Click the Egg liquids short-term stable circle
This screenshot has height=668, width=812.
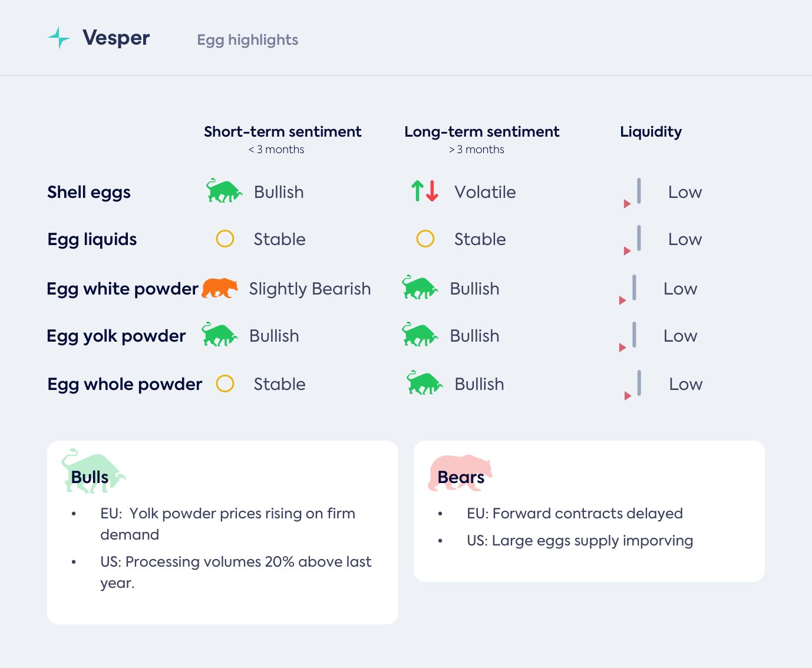[x=225, y=239]
